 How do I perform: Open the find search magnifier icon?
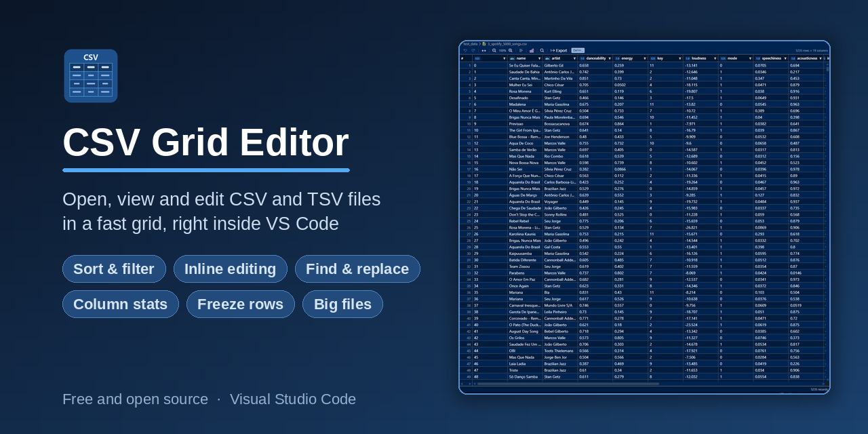point(542,50)
